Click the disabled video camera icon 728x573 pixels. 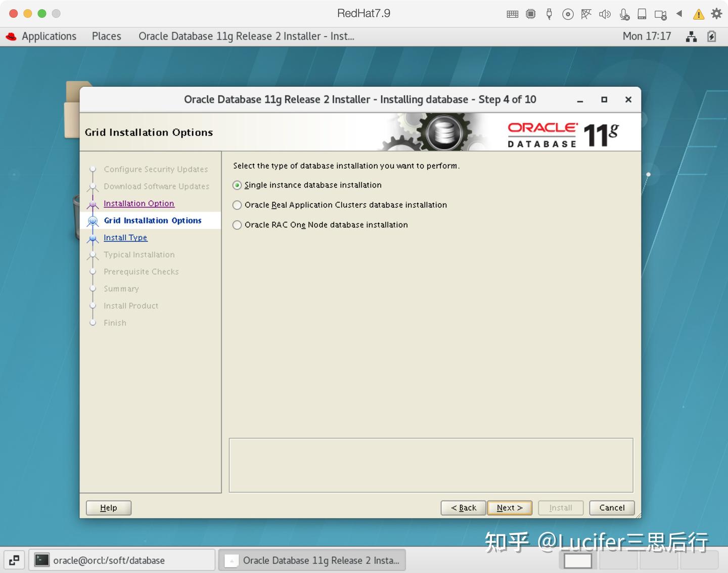click(x=660, y=14)
